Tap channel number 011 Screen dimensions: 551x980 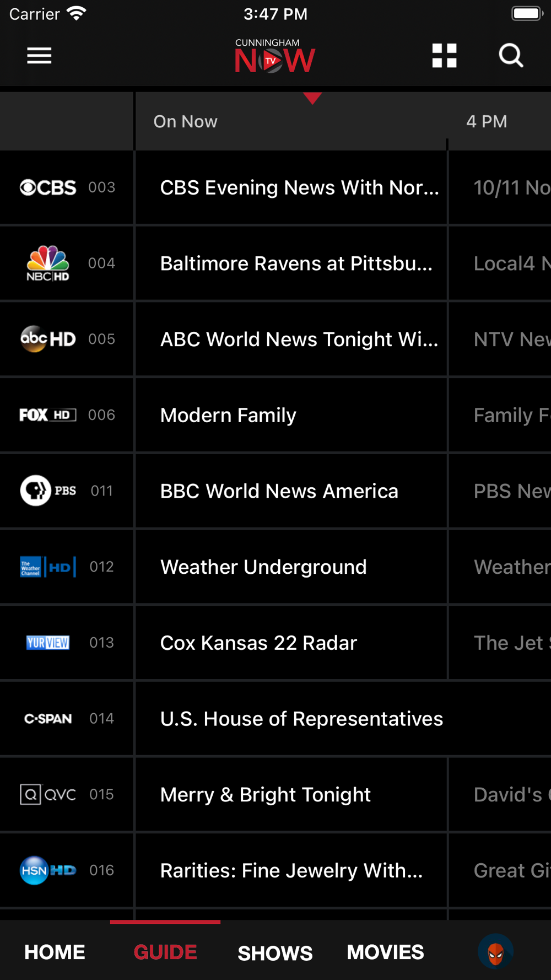[x=102, y=491]
